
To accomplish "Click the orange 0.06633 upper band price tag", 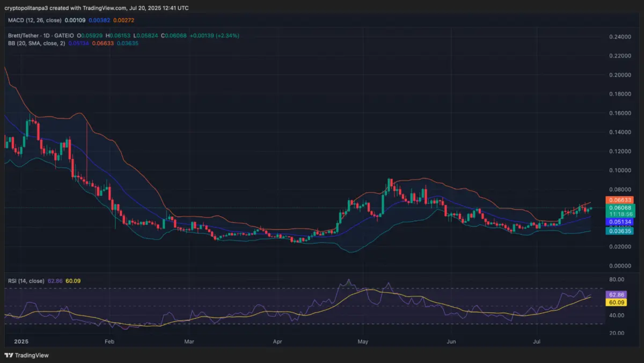I will [x=620, y=200].
